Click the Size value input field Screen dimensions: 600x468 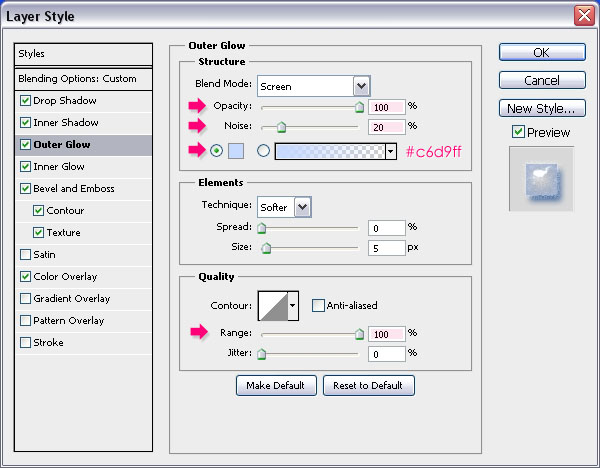click(x=386, y=248)
